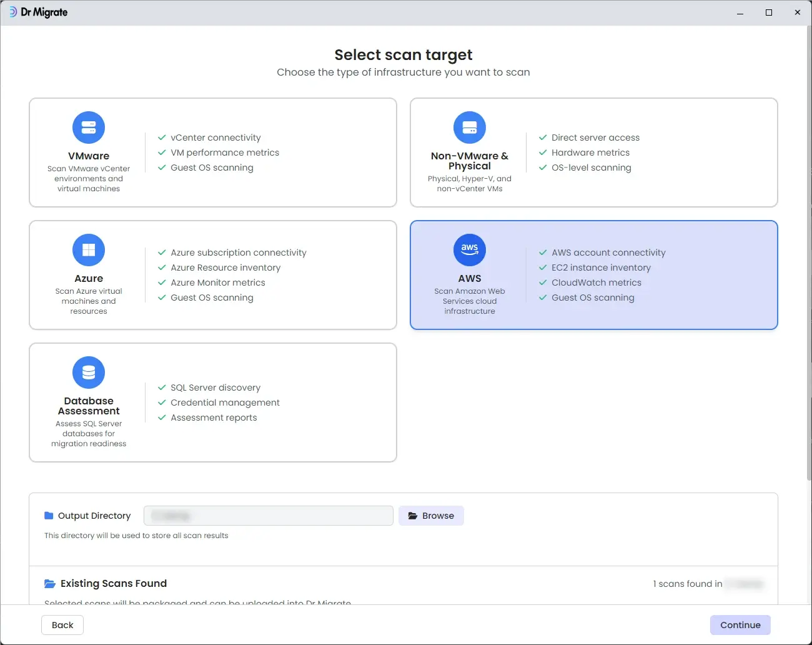Viewport: 812px width, 645px height.
Task: Select the 'Non-VMware & Physical' card title
Action: click(470, 161)
